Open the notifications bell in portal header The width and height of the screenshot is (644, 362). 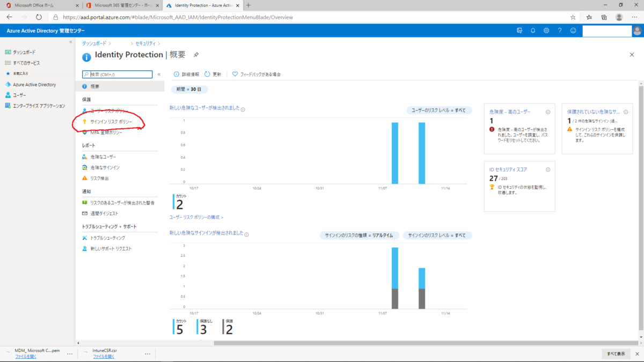coord(533,31)
